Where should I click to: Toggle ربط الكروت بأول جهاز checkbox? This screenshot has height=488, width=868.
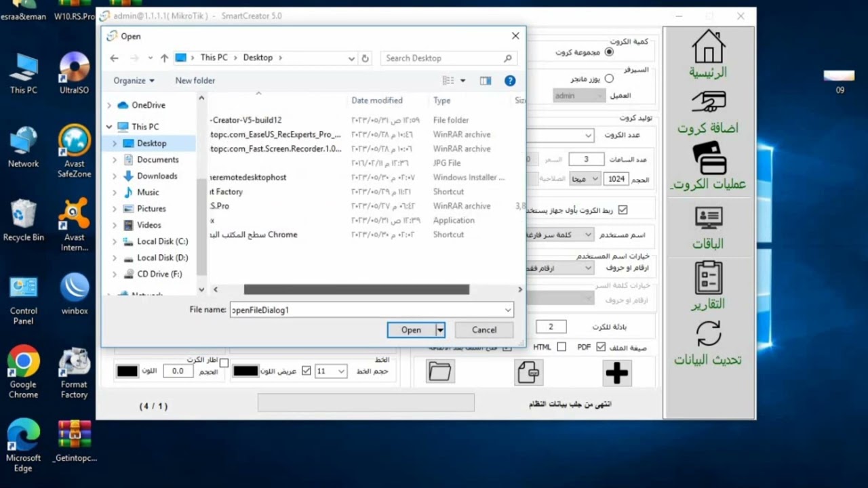[623, 210]
